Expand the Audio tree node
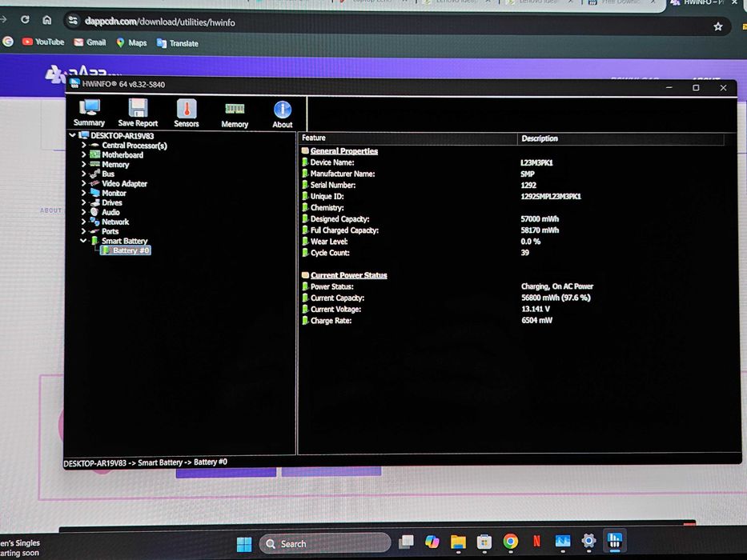This screenshot has height=560, width=747. tap(84, 212)
